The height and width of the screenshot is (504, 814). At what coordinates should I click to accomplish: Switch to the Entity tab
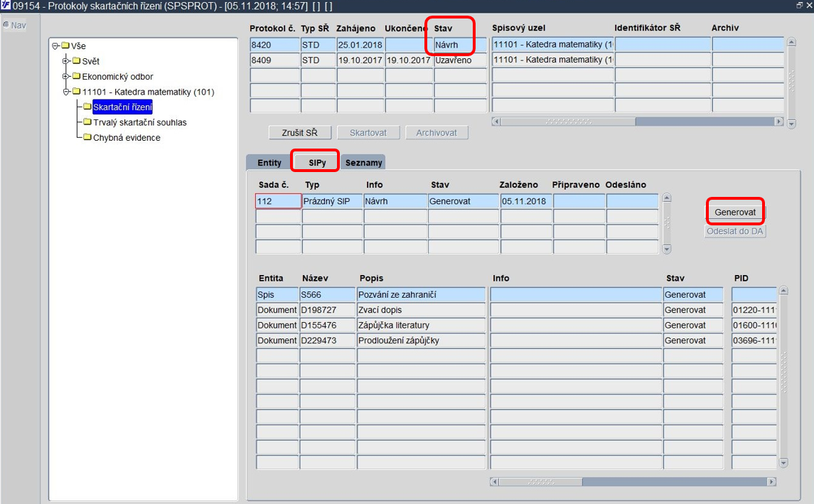[x=269, y=163]
